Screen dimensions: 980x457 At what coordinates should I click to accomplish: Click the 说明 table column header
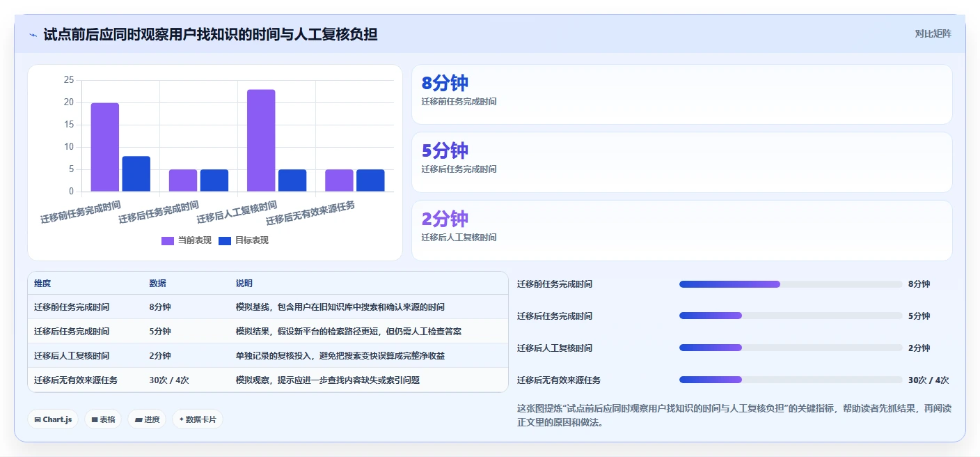coord(244,284)
